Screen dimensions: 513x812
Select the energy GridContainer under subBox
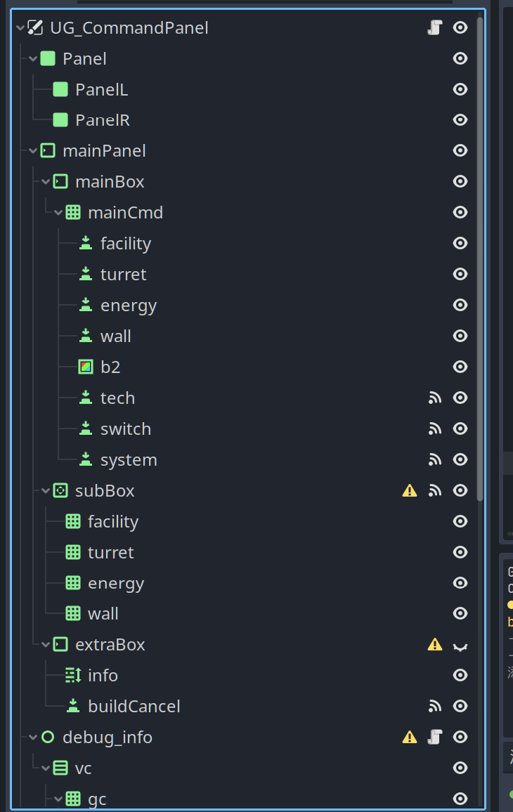pyautogui.click(x=116, y=582)
